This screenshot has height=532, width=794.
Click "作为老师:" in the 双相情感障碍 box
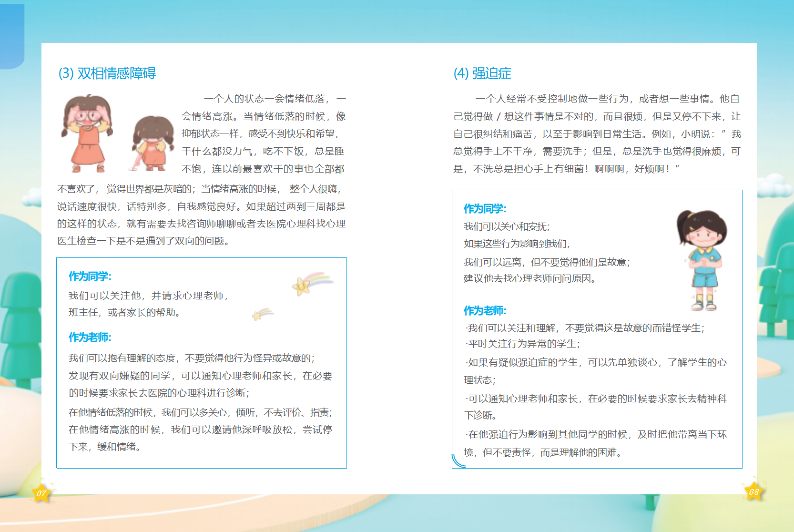pos(90,338)
